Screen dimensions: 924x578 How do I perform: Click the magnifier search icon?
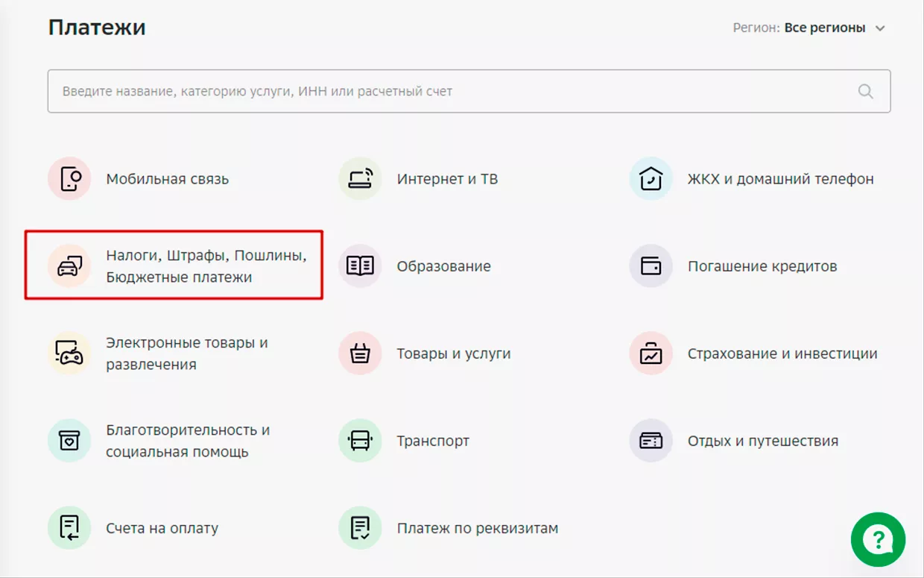click(x=865, y=92)
